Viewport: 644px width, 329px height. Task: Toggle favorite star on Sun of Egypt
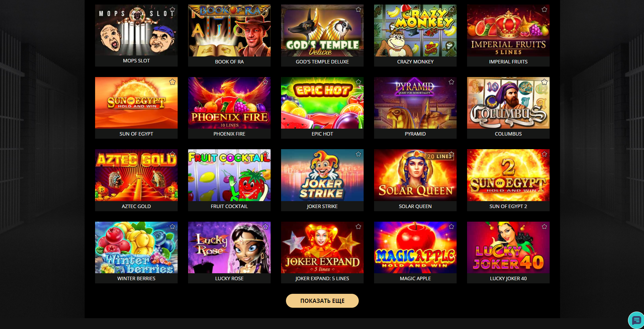click(x=172, y=82)
